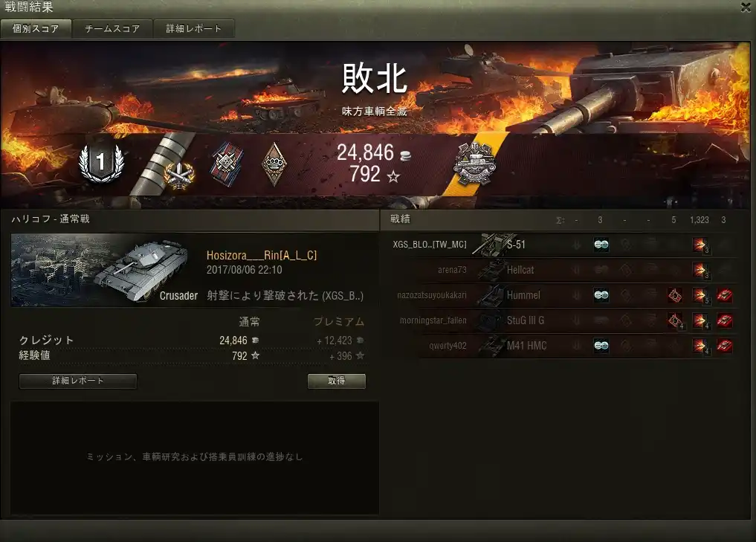
Task: Click the spotted icon in S-51 row
Action: (601, 245)
